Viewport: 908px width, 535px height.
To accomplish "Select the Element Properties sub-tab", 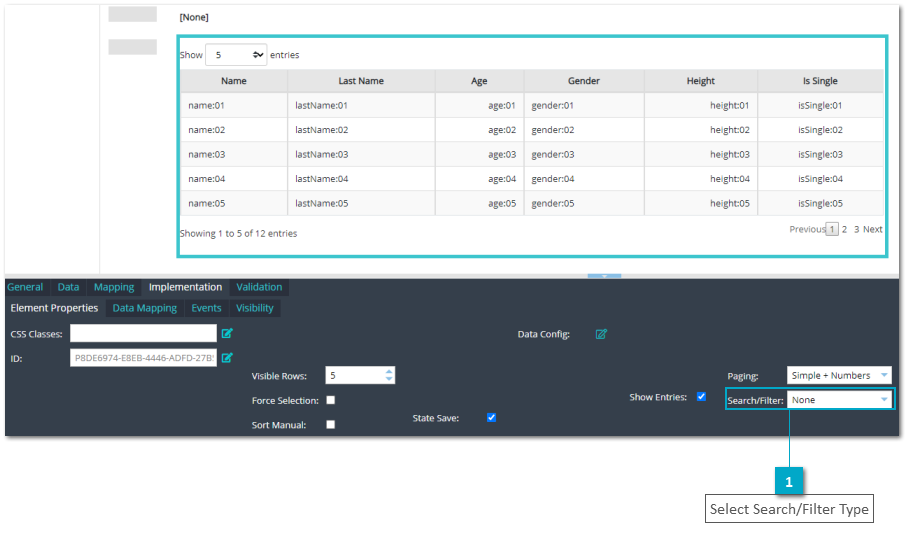I will point(54,308).
